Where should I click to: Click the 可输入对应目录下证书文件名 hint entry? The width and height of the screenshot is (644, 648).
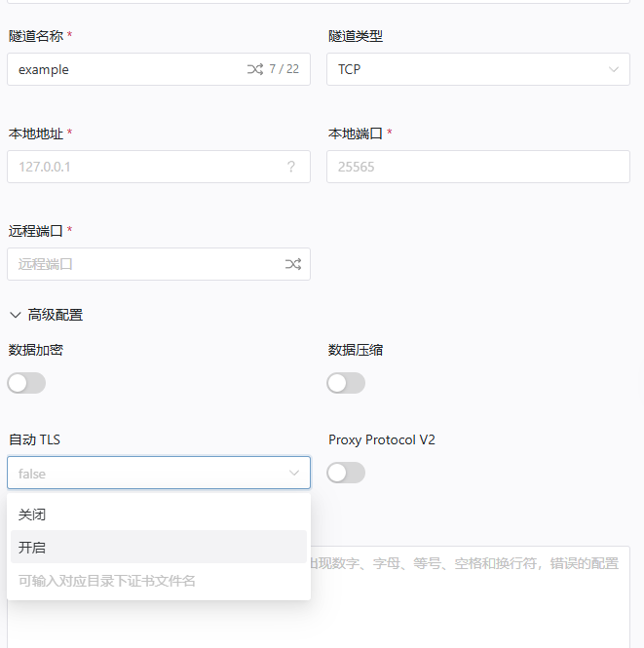click(x=107, y=581)
